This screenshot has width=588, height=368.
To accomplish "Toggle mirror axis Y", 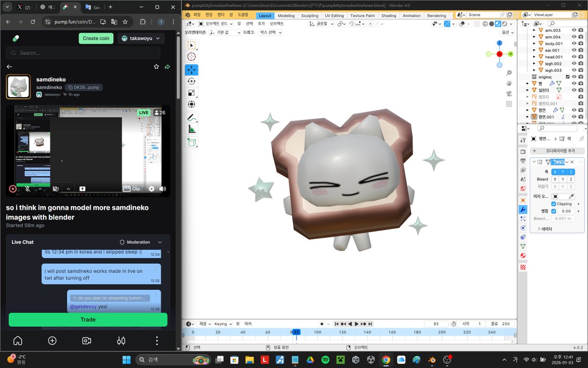I will click(x=563, y=172).
